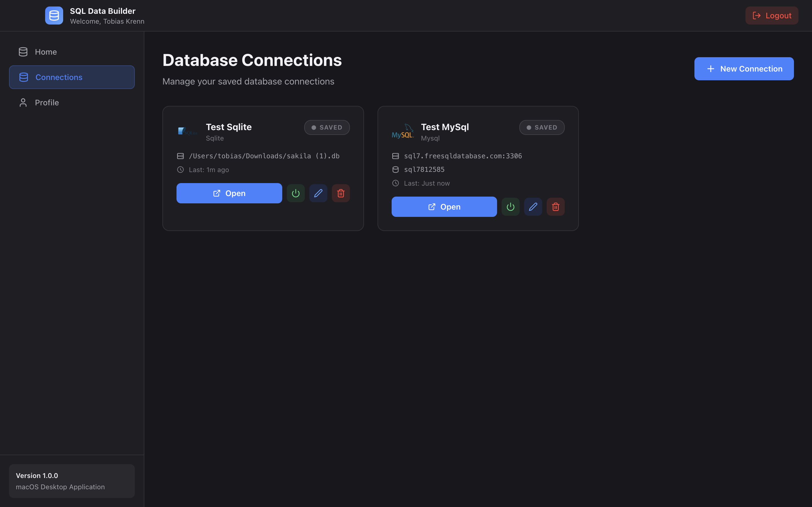Open the Test Sqlite connection
Screen dimensions: 812x507
click(229, 193)
